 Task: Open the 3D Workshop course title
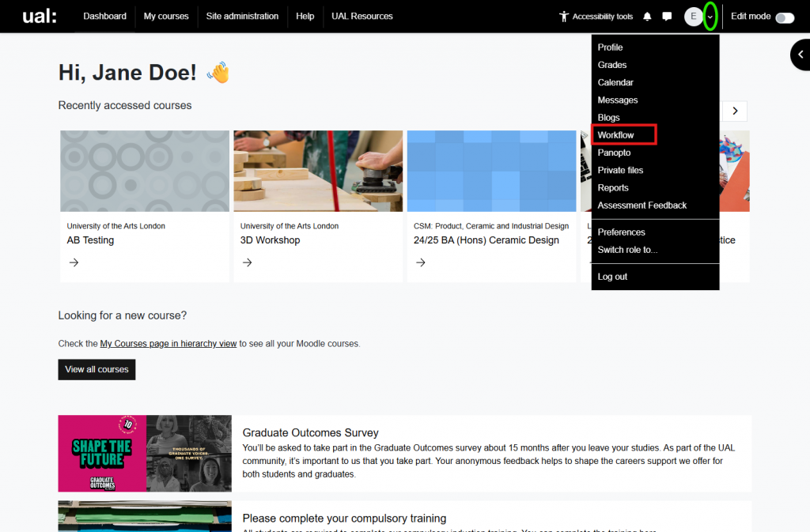[x=271, y=240]
